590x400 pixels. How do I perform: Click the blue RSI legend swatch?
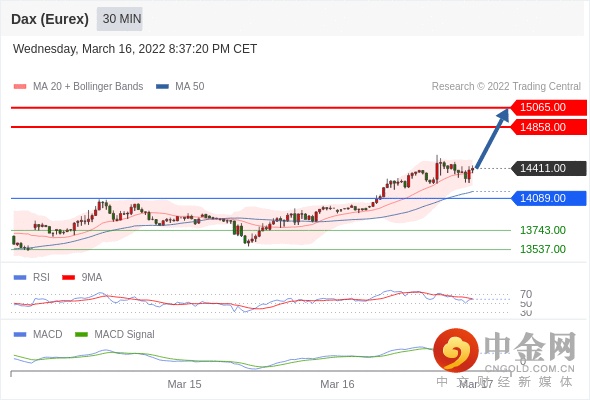pyautogui.click(x=20, y=278)
